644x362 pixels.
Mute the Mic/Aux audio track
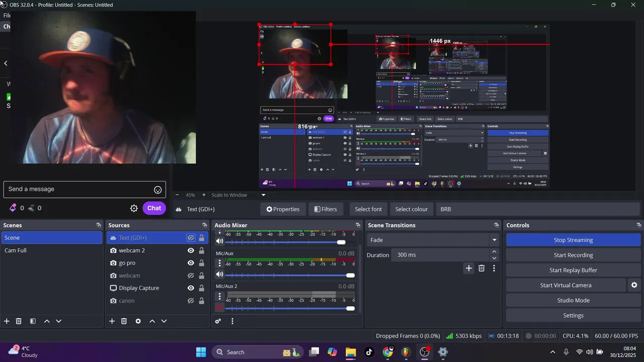point(219,275)
